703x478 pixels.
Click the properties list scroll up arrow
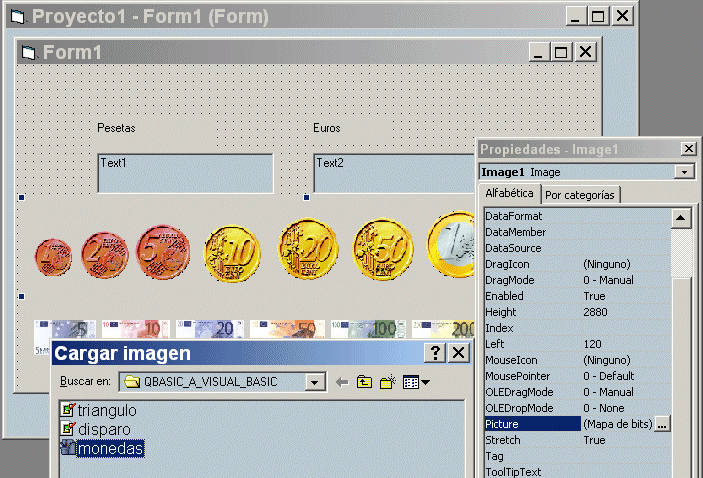pyautogui.click(x=681, y=218)
